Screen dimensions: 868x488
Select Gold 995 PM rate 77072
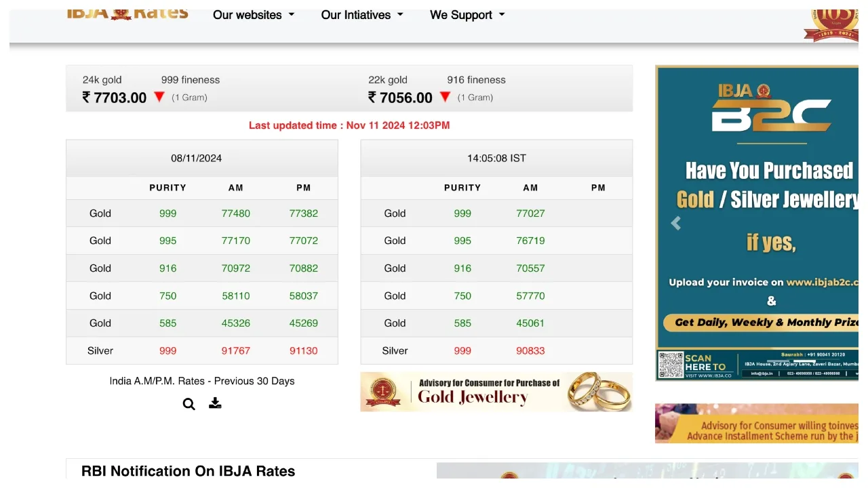pyautogui.click(x=304, y=241)
